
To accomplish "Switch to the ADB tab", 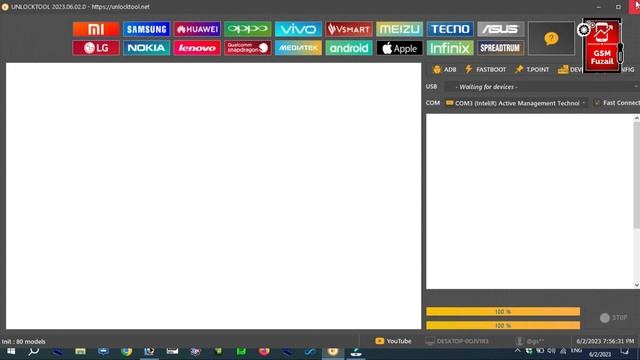I will pos(444,69).
